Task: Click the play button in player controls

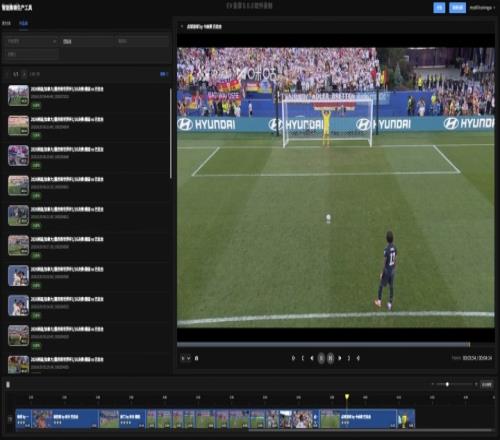Action: click(321, 358)
